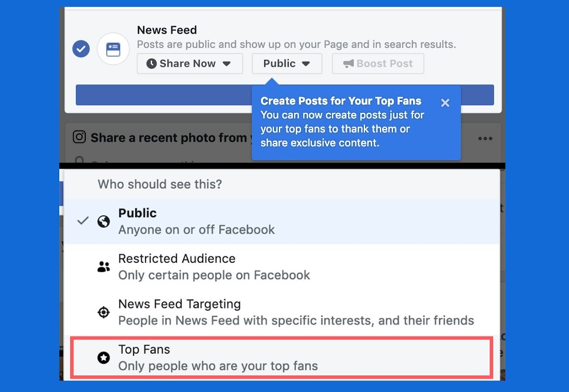
Task: Click 'Share a recent photo from' heading
Action: tap(171, 138)
